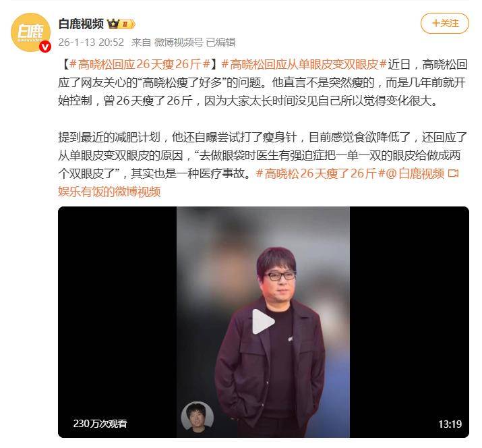The width and height of the screenshot is (482, 448).
Task: Click the gold crown membership badge
Action: tap(113, 24)
